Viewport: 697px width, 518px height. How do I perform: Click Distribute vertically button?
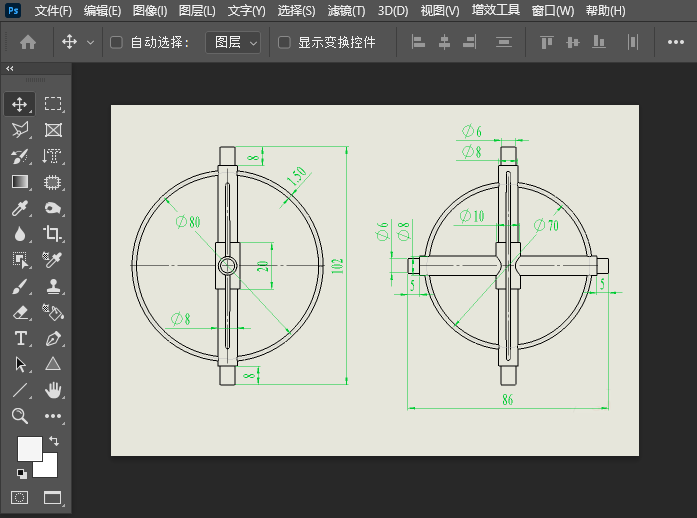[x=504, y=42]
